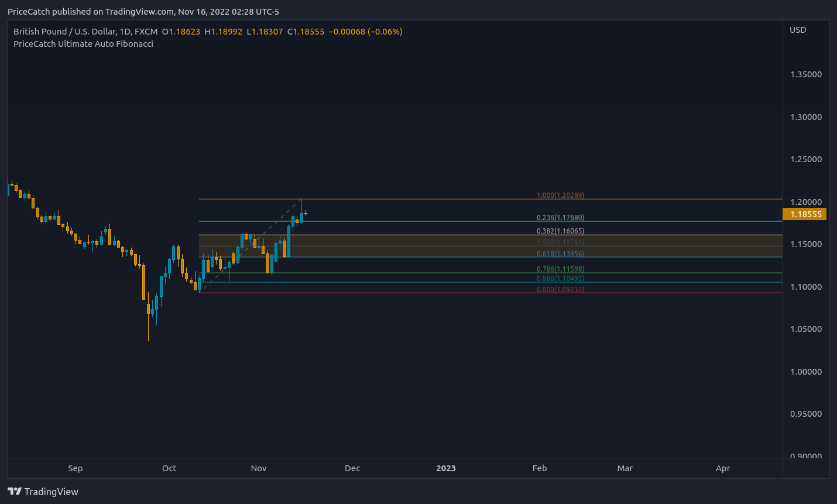The image size is (837, 504).
Task: Click the 1.30000 price axis label
Action: [806, 117]
